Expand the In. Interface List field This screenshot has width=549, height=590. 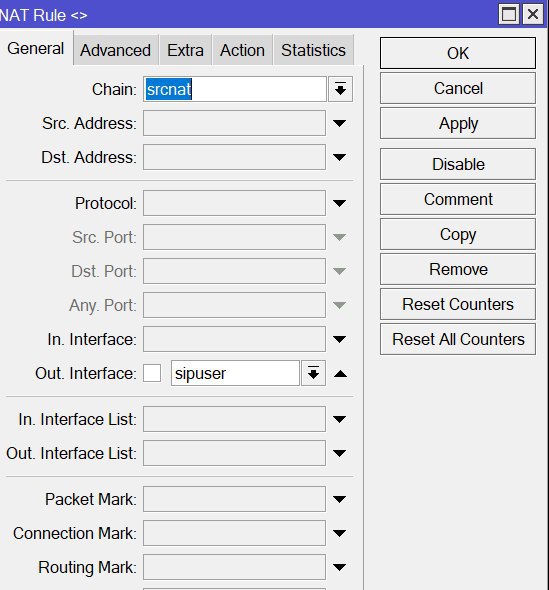click(339, 419)
